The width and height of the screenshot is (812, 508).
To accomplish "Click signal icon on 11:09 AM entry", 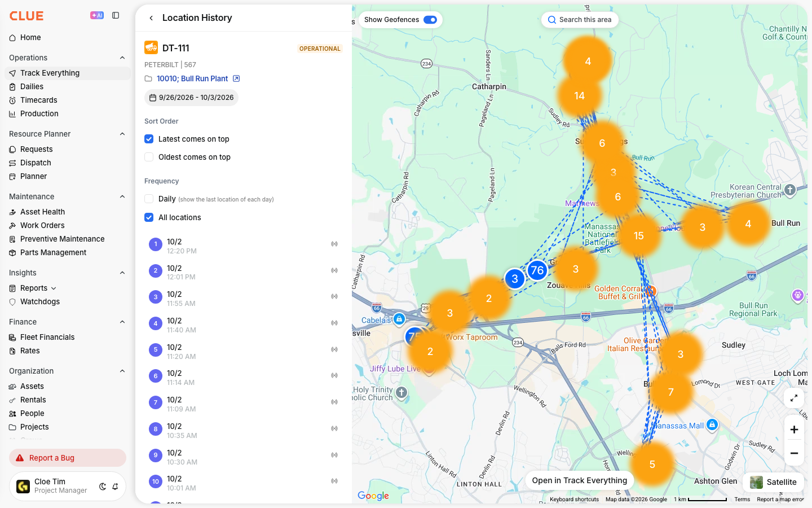I will tap(334, 402).
